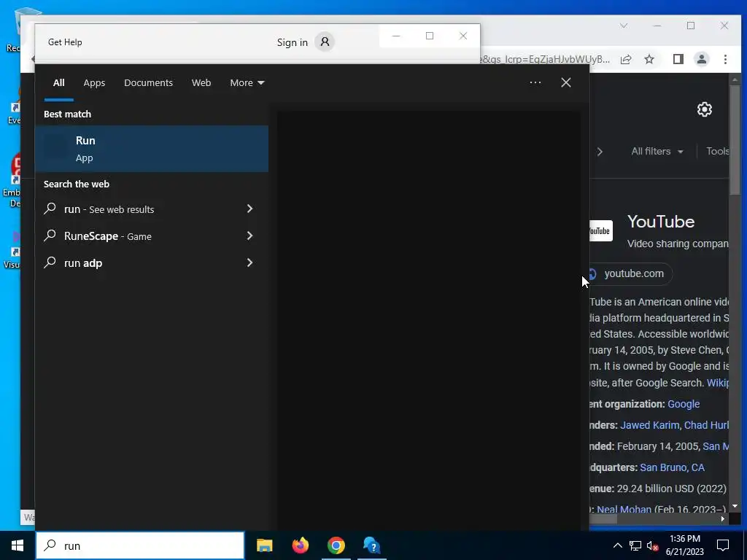Open Google search settings gear

(704, 109)
